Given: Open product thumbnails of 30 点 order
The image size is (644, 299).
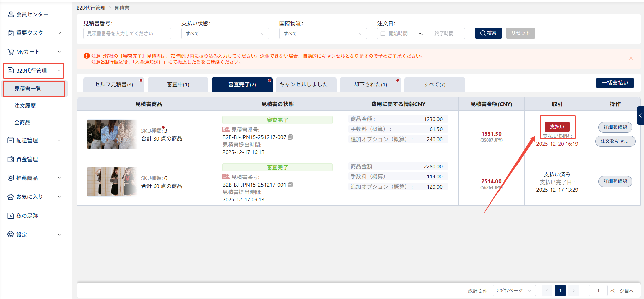Looking at the screenshot, I should coord(112,134).
